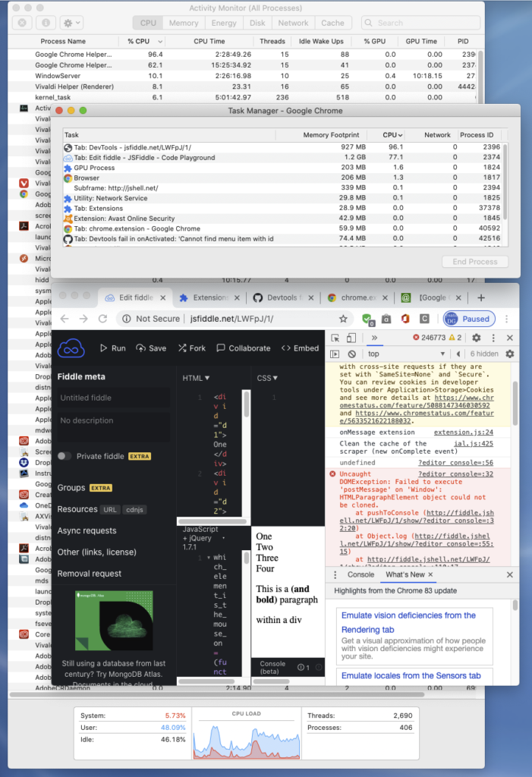
Task: Expand more DevTools panels chevron
Action: pyautogui.click(x=374, y=338)
